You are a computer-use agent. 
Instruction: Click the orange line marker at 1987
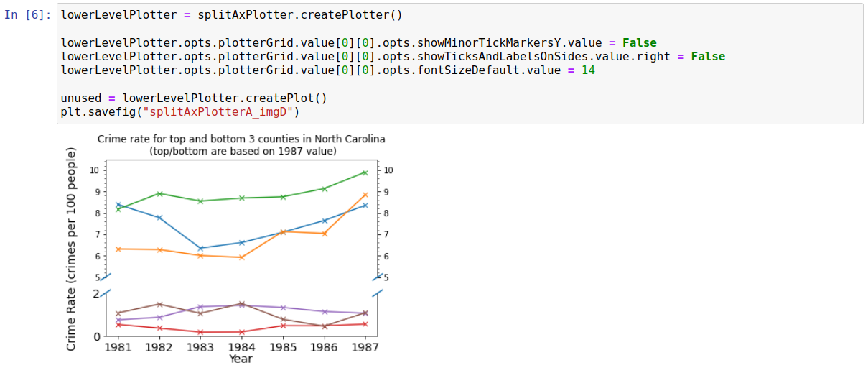365,195
